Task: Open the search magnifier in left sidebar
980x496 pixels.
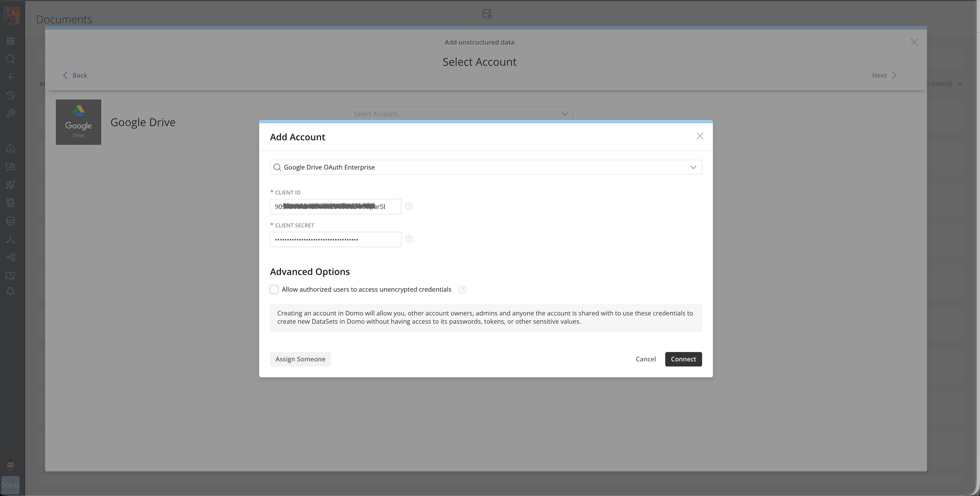Action: tap(11, 59)
